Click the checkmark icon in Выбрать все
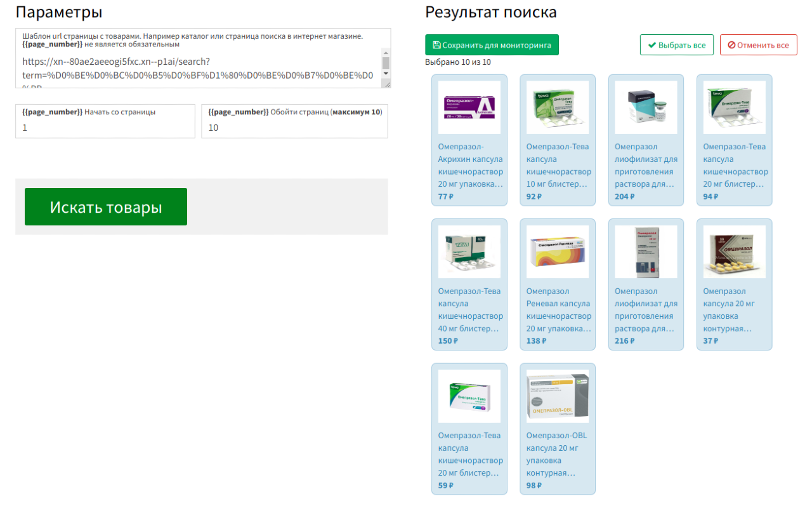Screen dimensions: 812x508 (652, 45)
